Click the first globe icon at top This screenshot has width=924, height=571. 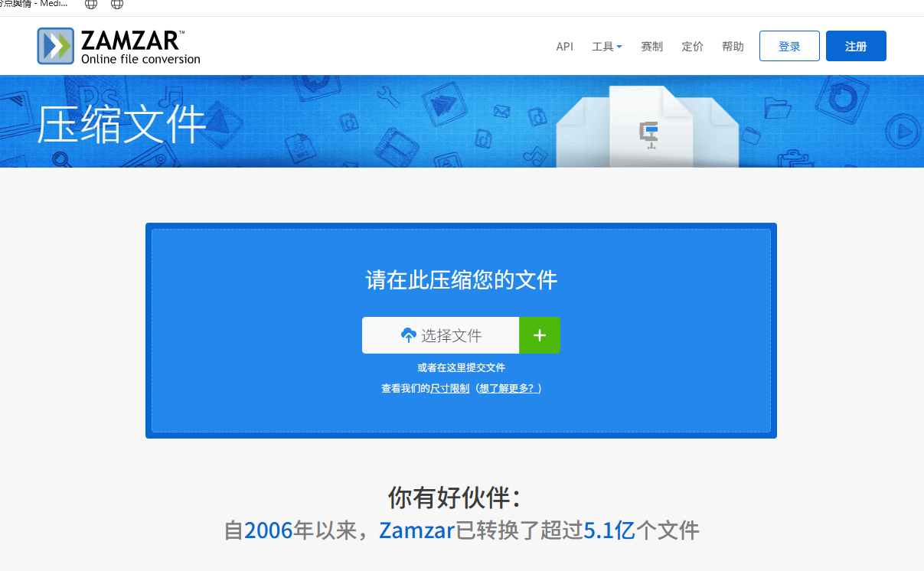point(91,5)
